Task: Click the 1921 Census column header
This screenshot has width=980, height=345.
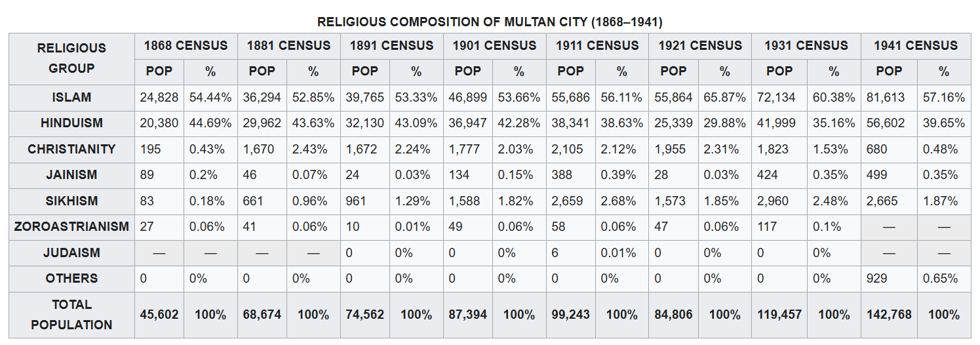Action: (700, 45)
